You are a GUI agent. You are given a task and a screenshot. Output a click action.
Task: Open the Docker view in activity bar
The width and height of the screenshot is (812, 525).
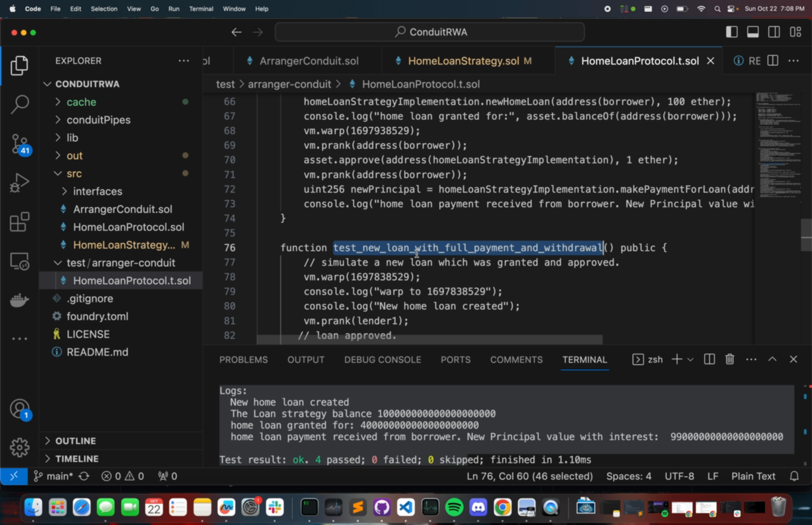(20, 299)
